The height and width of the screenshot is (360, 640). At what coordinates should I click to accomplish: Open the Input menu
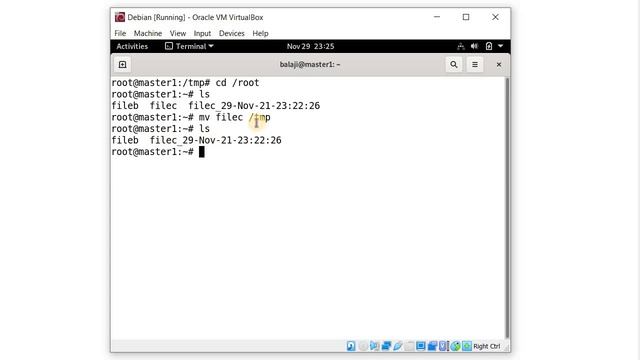[x=202, y=33]
